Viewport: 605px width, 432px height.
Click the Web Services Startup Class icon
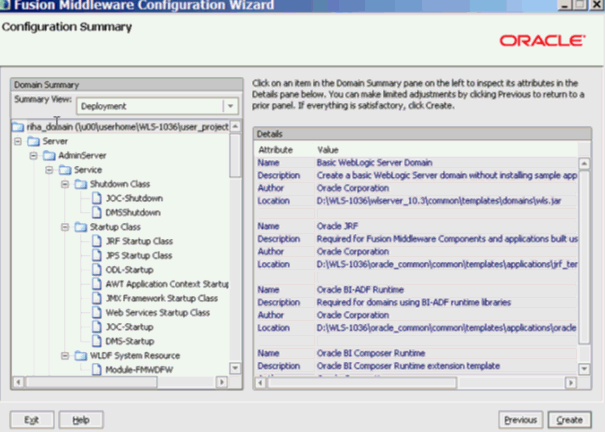[x=97, y=312]
